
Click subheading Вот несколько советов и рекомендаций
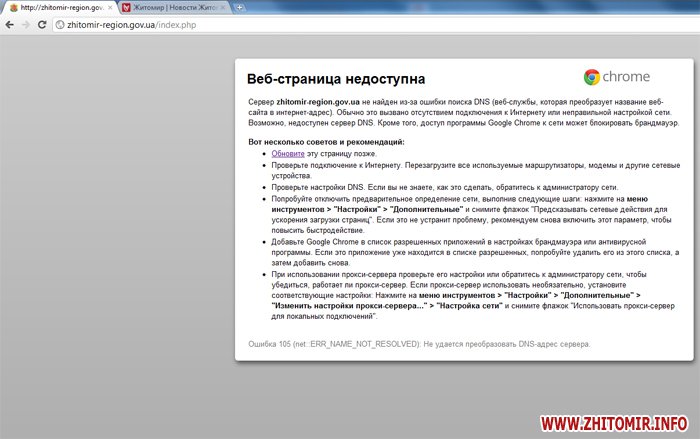(x=326, y=142)
